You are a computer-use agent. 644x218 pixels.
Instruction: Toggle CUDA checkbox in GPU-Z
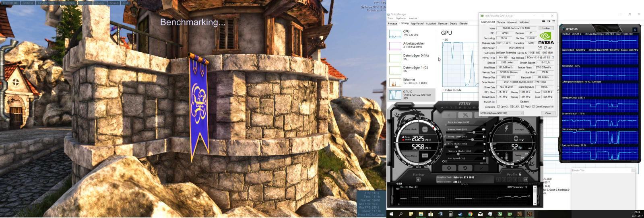coord(511,107)
